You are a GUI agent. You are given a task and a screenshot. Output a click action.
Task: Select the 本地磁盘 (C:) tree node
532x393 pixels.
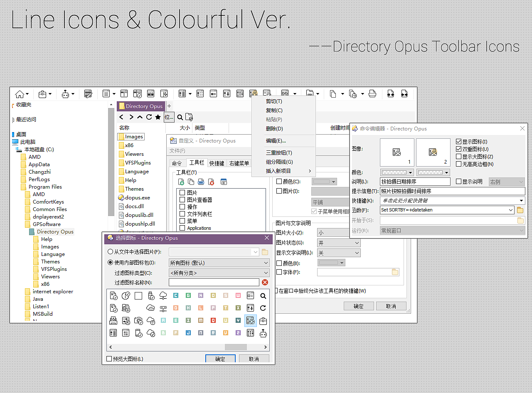tap(39, 150)
